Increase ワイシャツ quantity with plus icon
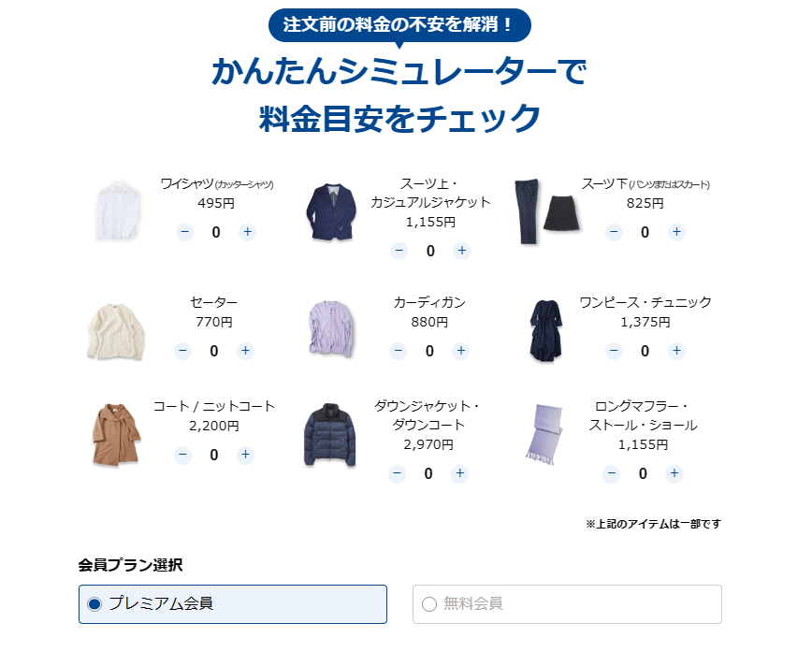 248,232
